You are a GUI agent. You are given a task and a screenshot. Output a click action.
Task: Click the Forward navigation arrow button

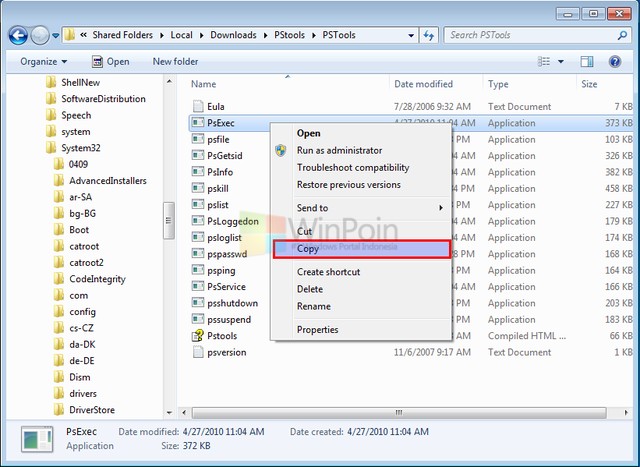click(40, 36)
